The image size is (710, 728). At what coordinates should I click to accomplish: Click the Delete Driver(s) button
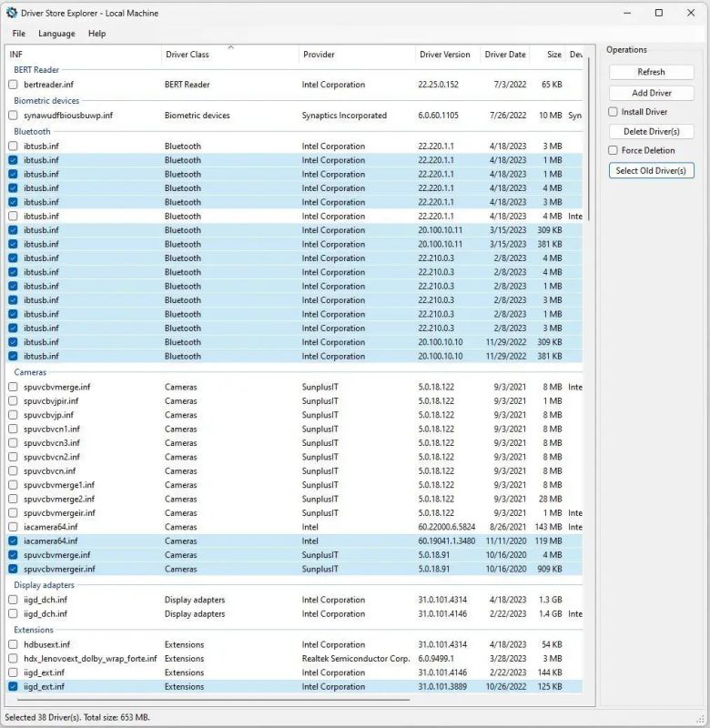pos(651,132)
